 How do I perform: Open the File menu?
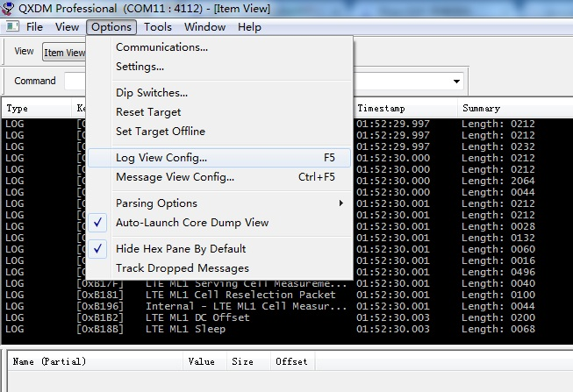(x=34, y=27)
